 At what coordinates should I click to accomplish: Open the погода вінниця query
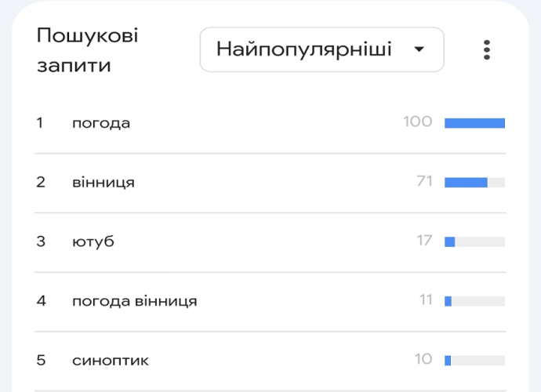134,301
